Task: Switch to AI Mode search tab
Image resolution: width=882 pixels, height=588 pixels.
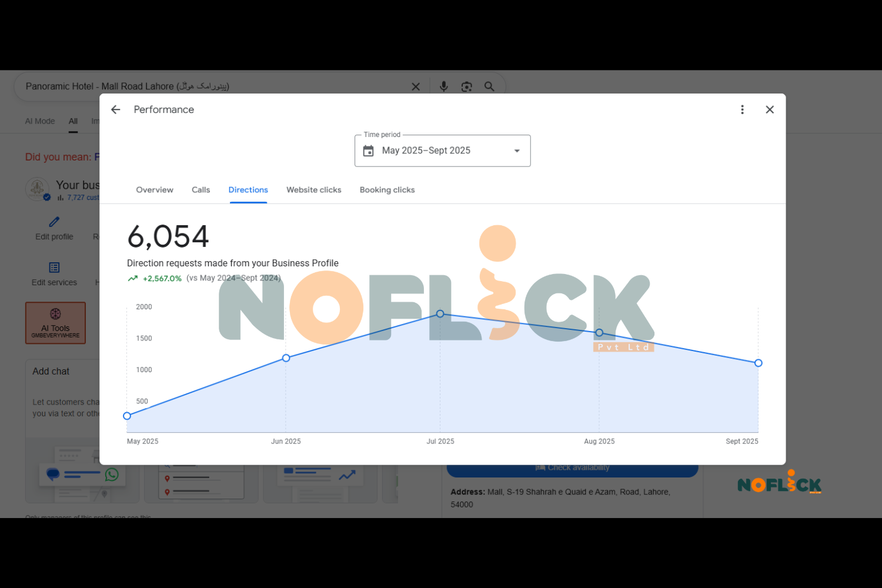Action: [40, 121]
